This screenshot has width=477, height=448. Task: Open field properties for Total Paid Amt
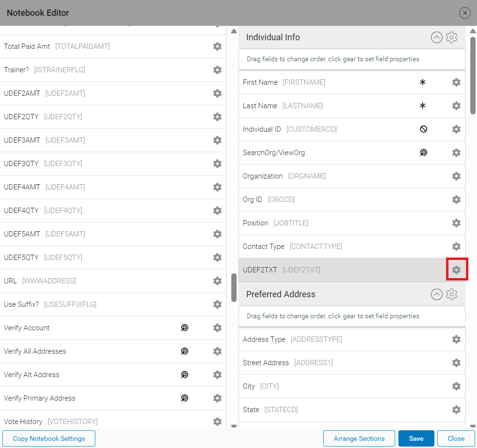[x=217, y=46]
